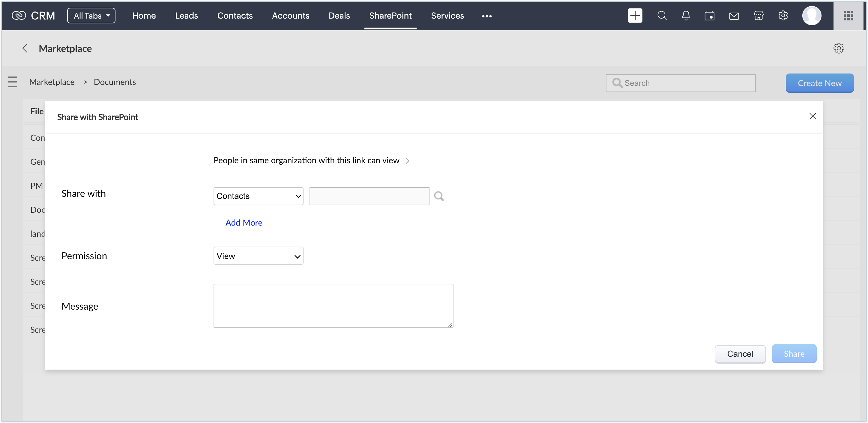This screenshot has height=423, width=868.
Task: Click inside the Message text area
Action: point(333,306)
